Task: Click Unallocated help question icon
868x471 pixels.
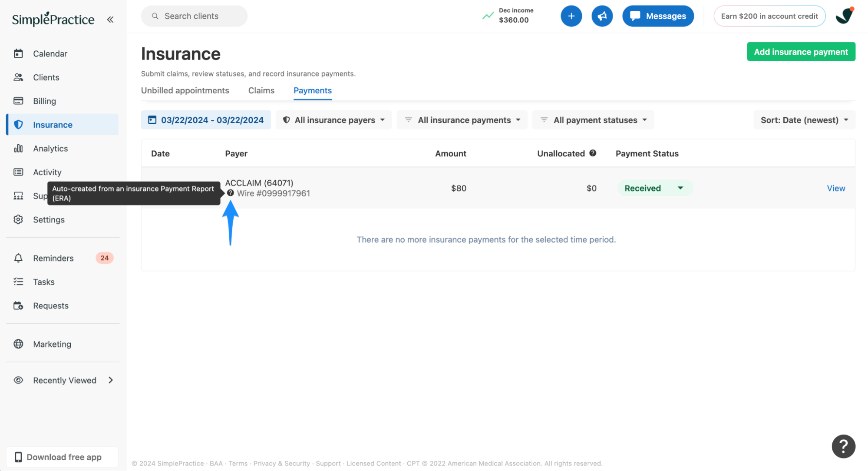Action: click(x=593, y=153)
